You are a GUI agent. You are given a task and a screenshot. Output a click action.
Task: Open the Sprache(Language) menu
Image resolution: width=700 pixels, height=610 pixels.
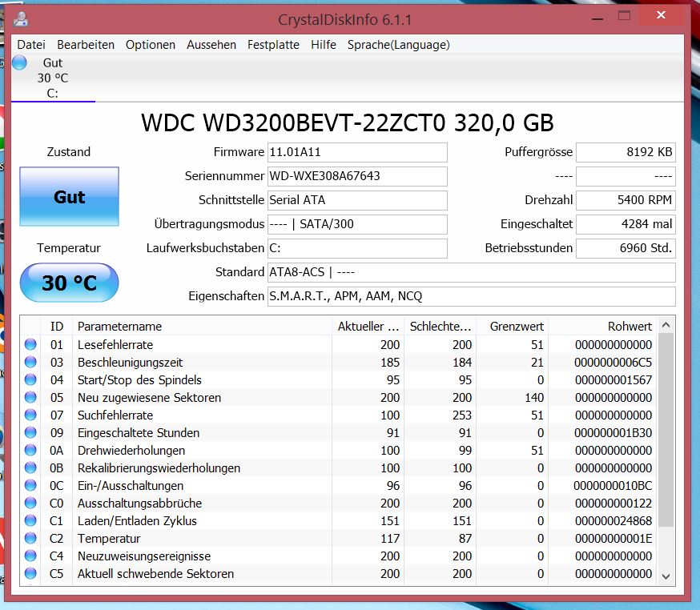(399, 45)
